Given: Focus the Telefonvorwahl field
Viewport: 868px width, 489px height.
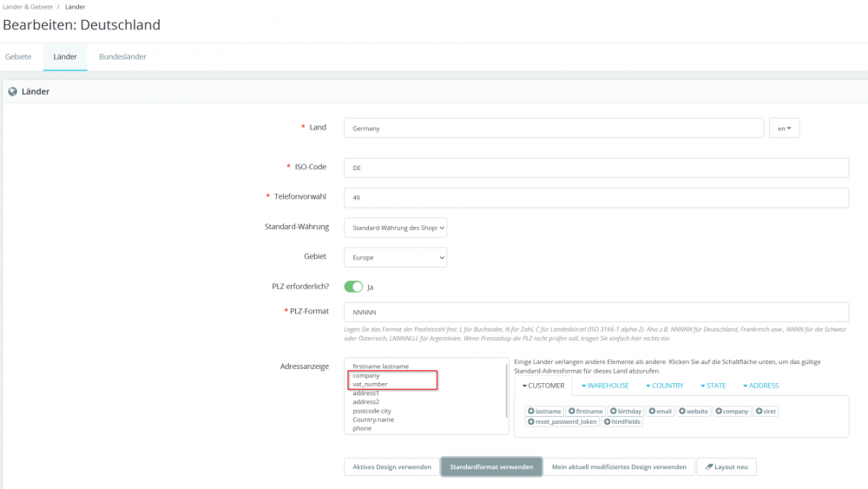Looking at the screenshot, I should pyautogui.click(x=596, y=197).
